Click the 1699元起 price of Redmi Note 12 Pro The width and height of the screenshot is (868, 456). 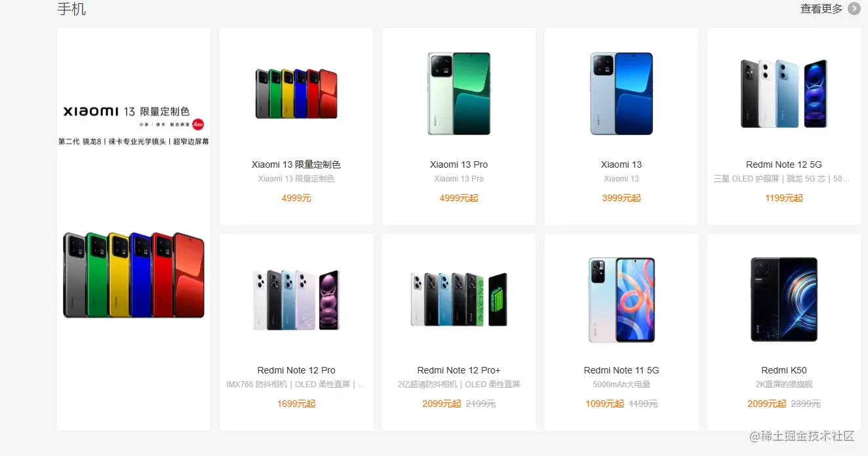coord(296,404)
